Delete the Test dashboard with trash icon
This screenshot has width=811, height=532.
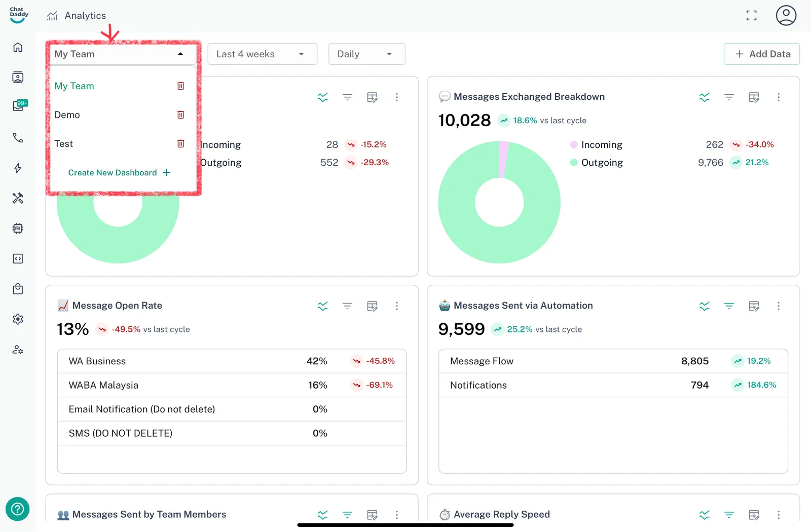click(x=180, y=144)
